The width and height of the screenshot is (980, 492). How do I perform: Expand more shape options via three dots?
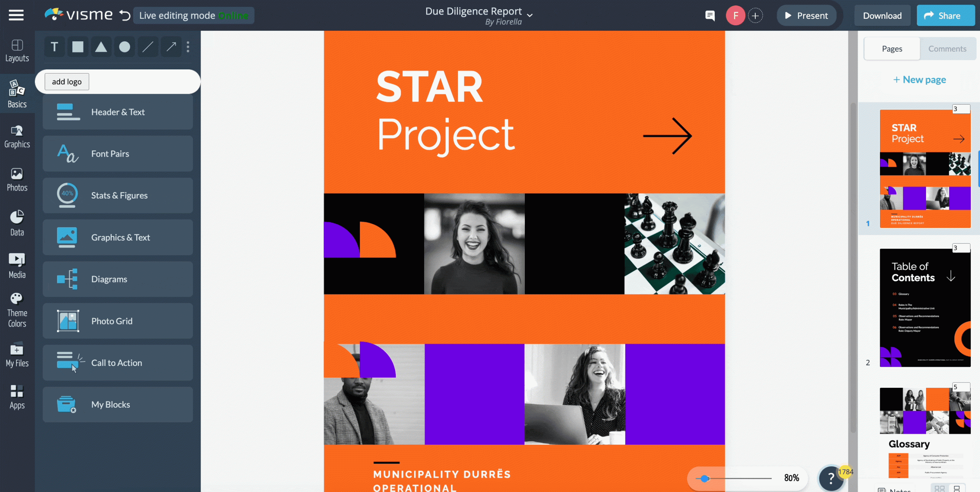tap(188, 46)
